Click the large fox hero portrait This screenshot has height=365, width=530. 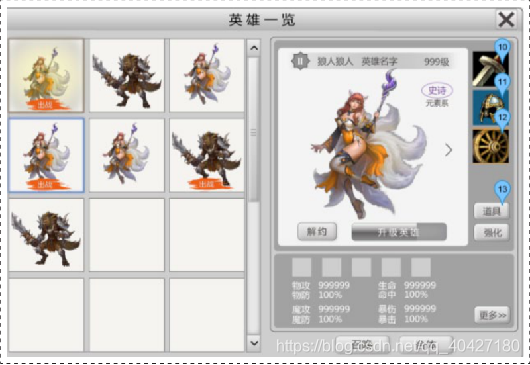point(370,145)
